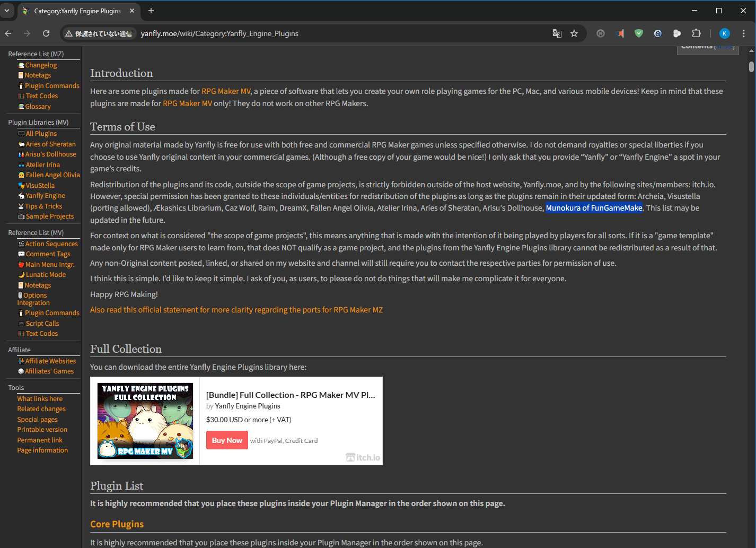The height and width of the screenshot is (548, 756).
Task: Open the official statement about MZ ports
Action: click(x=236, y=310)
